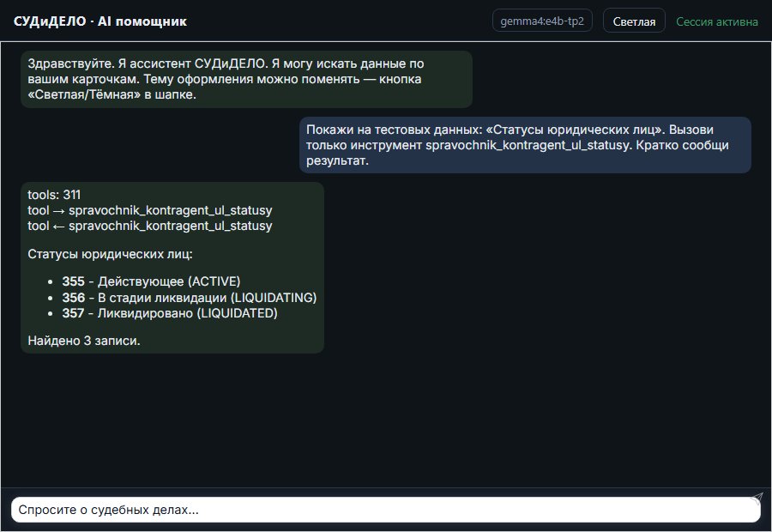Click the outgoing tool → spravochnik_kontragent_ul_statusy line
The width and height of the screenshot is (772, 532).
(x=149, y=210)
